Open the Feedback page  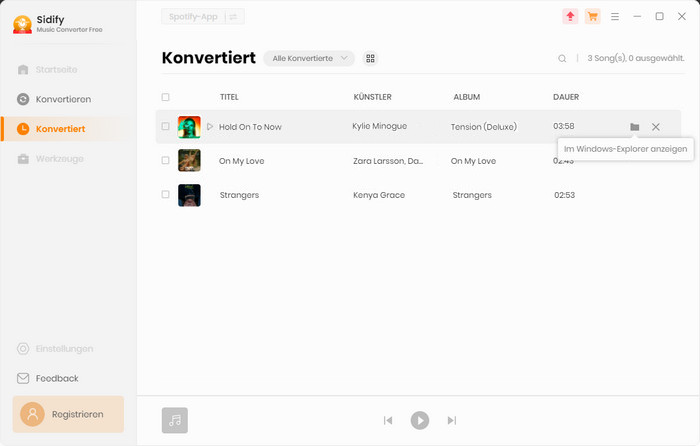click(x=57, y=379)
